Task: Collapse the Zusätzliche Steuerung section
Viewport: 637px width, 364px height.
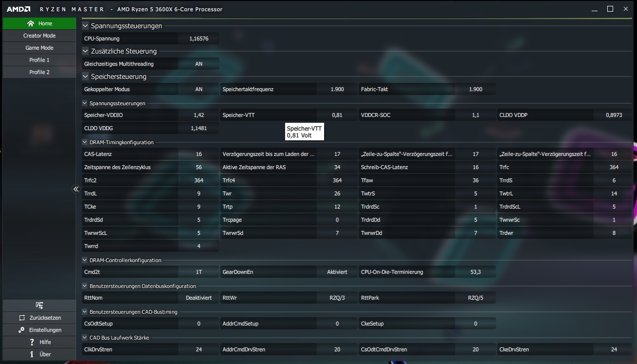Action: coord(86,51)
